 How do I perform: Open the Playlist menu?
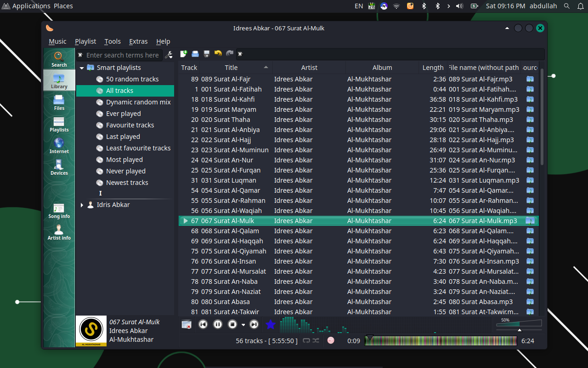point(85,41)
